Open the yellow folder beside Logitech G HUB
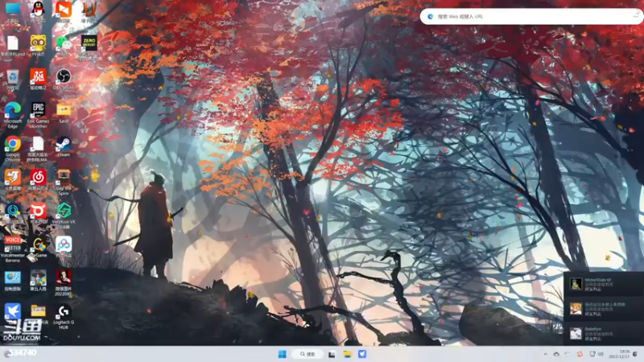 point(38,314)
